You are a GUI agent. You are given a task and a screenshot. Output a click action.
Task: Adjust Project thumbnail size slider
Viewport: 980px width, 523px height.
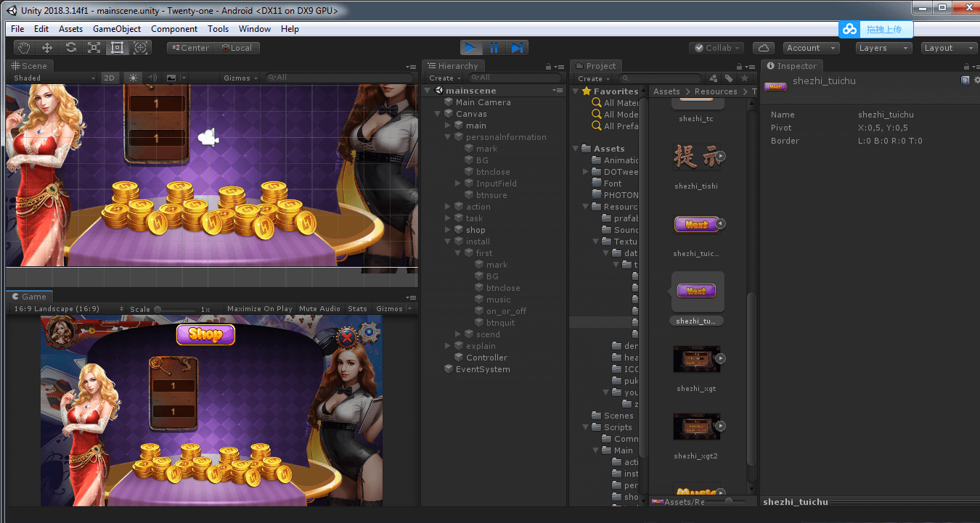730,501
